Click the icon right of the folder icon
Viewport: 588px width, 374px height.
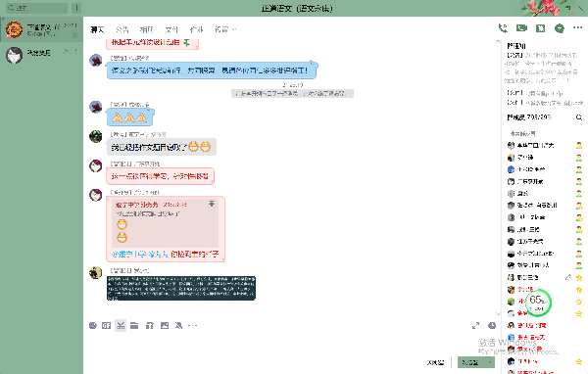tap(150, 325)
